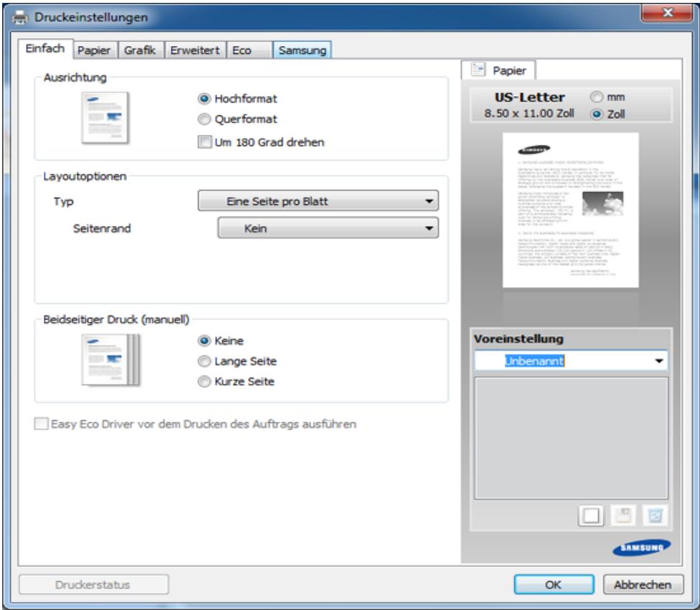Switch to the Einfach tab
700x610 pixels.
point(45,49)
